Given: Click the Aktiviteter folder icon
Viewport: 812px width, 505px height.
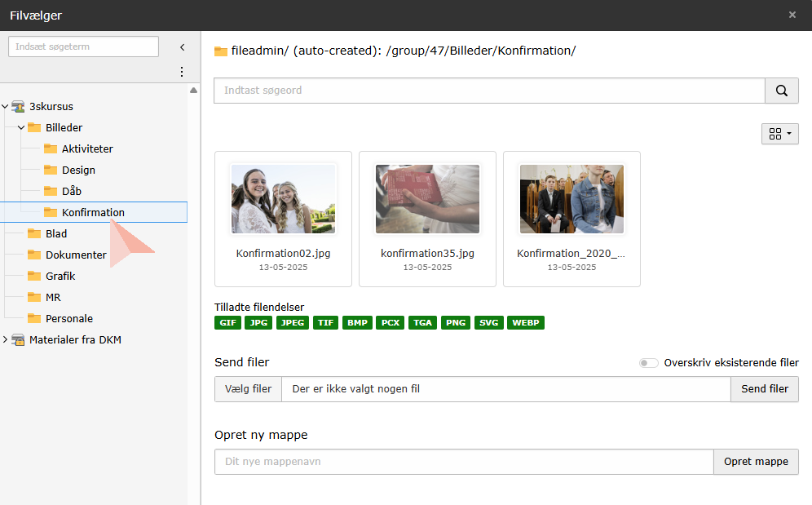Looking at the screenshot, I should click(51, 148).
